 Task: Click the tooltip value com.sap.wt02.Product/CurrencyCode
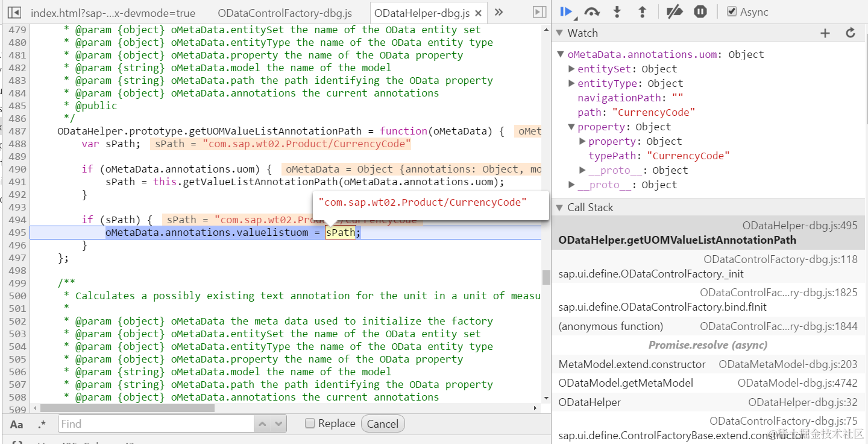click(x=423, y=203)
